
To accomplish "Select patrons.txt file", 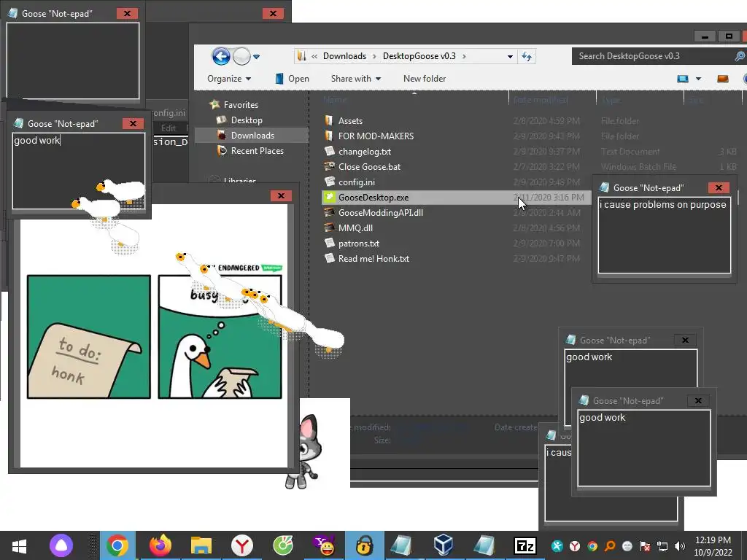I will tap(359, 244).
